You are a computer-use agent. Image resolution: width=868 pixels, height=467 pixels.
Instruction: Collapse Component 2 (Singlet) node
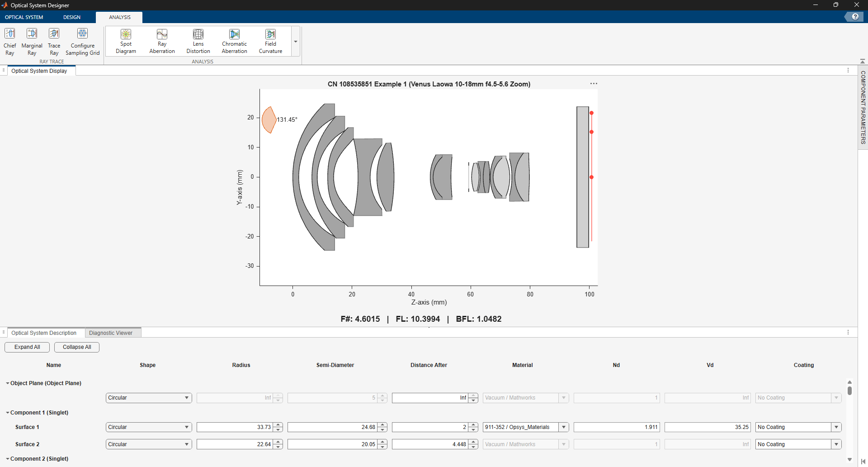(8, 459)
